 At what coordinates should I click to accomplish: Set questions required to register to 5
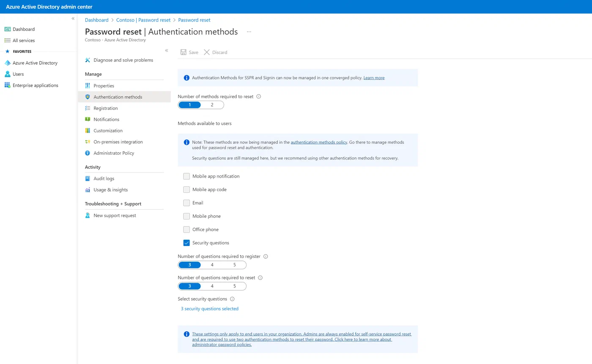pos(235,265)
